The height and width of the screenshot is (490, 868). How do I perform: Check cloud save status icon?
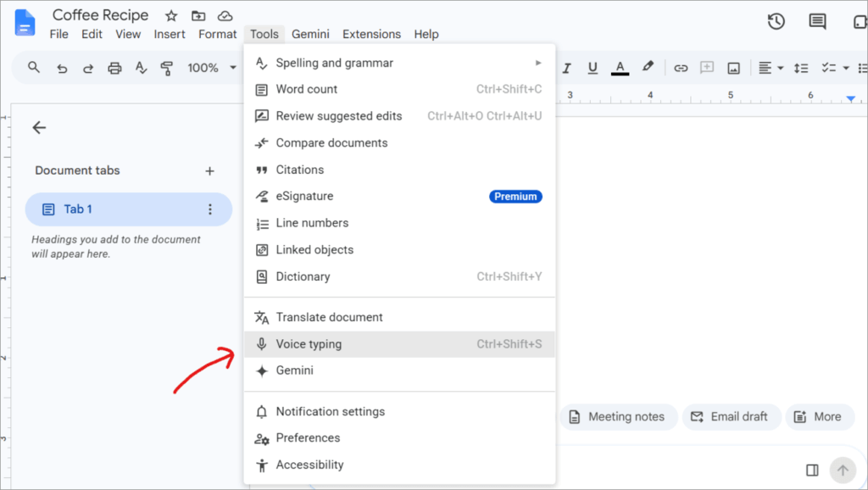click(225, 16)
